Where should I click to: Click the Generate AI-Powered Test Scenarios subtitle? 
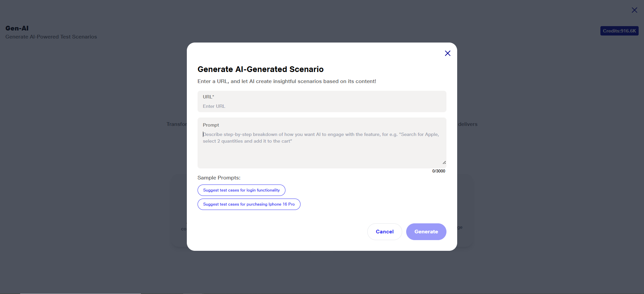pyautogui.click(x=51, y=37)
